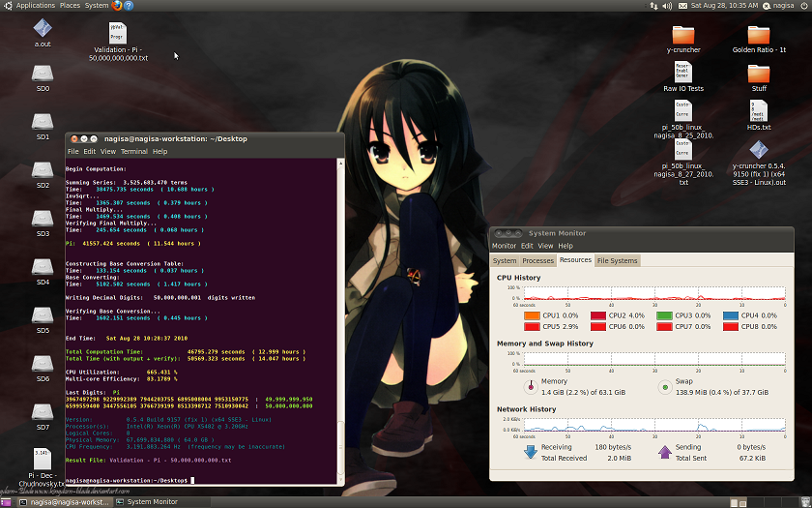Open the volume speaker indicator
The height and width of the screenshot is (508, 812).
[665, 6]
